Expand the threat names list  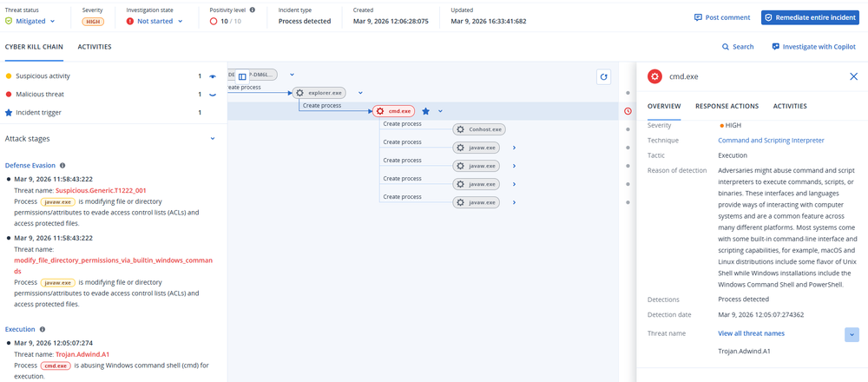pyautogui.click(x=851, y=334)
